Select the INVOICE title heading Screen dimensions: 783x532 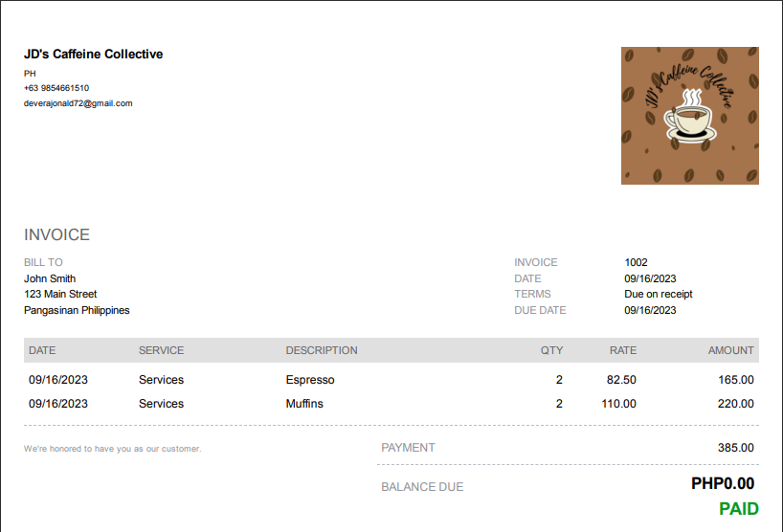tap(56, 234)
